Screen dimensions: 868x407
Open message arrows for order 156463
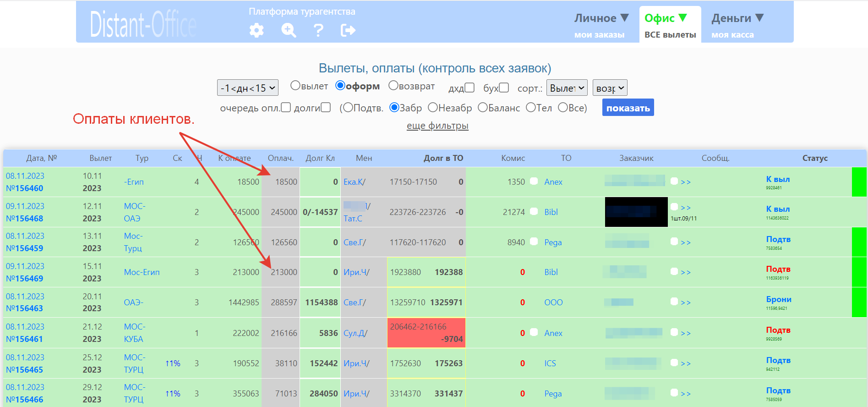click(x=686, y=302)
